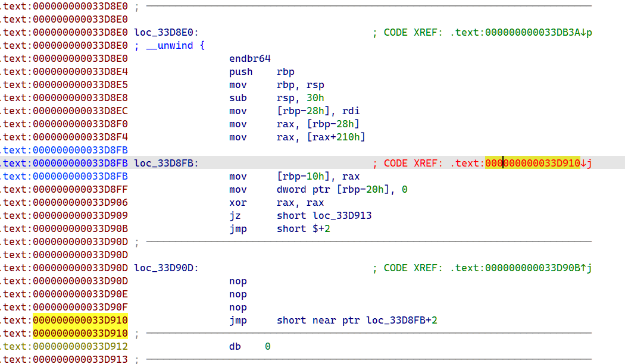625x364 pixels.
Task: Follow the 00000000033DB3A code xref
Action: pyautogui.click(x=538, y=33)
